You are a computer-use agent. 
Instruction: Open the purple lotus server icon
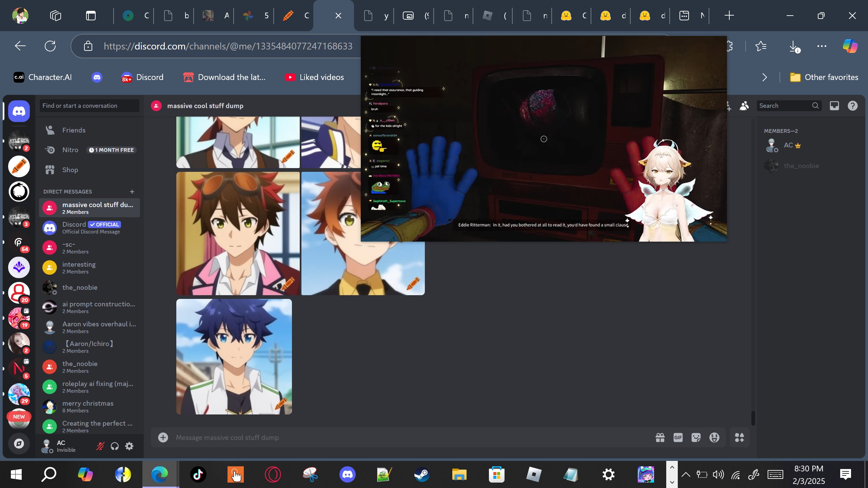point(19,267)
